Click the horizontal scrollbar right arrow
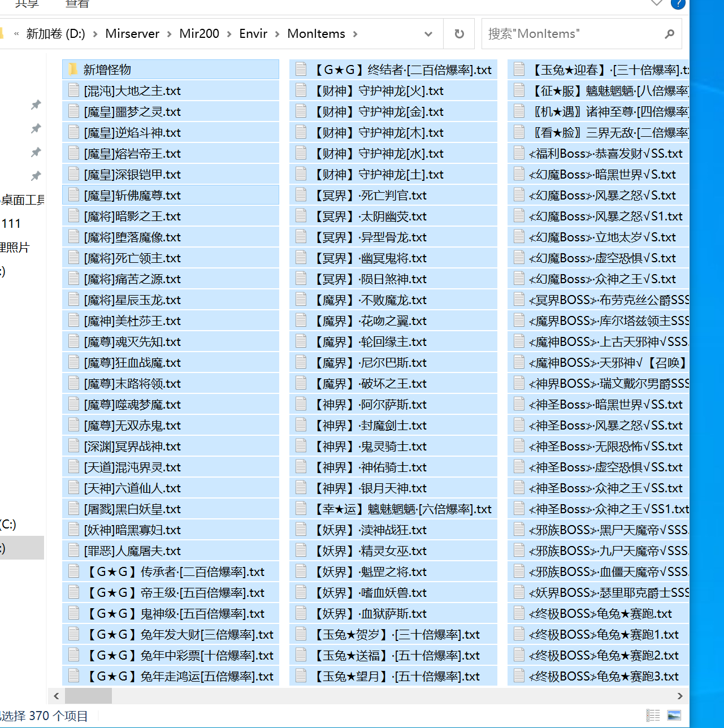The height and width of the screenshot is (728, 724). tap(680, 696)
